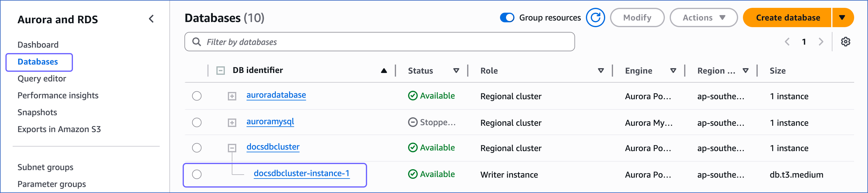Select the auroradatabase radio button
Screen dimensions: 868x193
(x=197, y=96)
